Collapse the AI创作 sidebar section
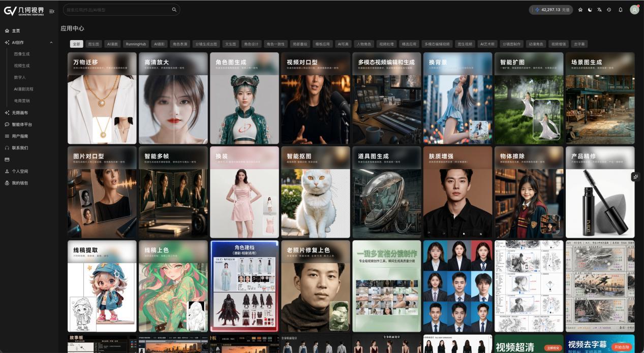Viewport: 644px width, 353px height. click(x=51, y=43)
